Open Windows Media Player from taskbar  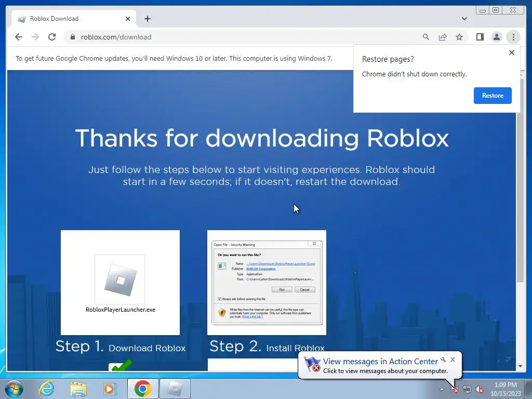pyautogui.click(x=110, y=389)
